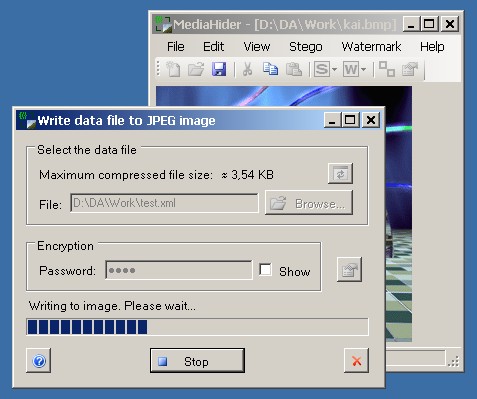Viewport: 477px width, 399px height.
Task: Open the Edit menu
Action: [x=213, y=47]
